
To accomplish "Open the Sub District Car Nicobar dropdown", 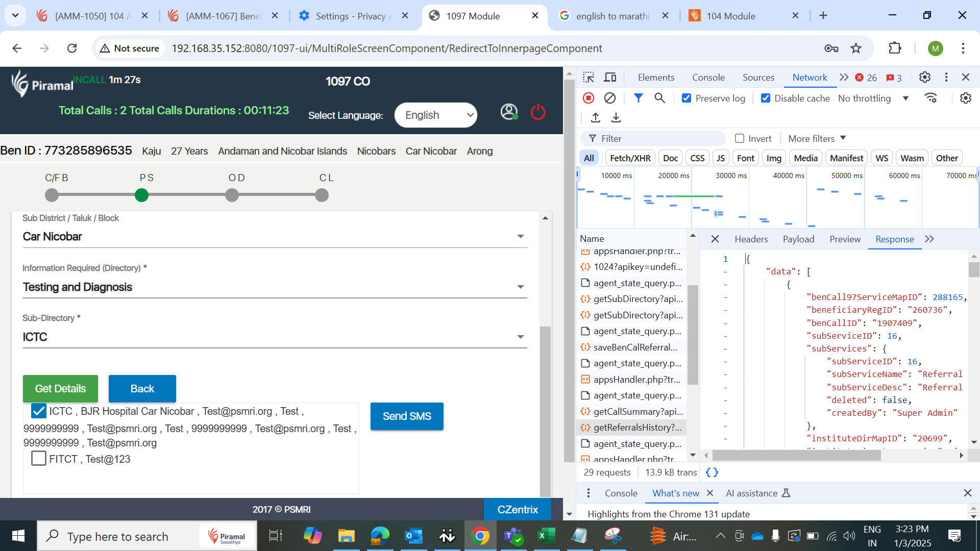I will pos(274,237).
